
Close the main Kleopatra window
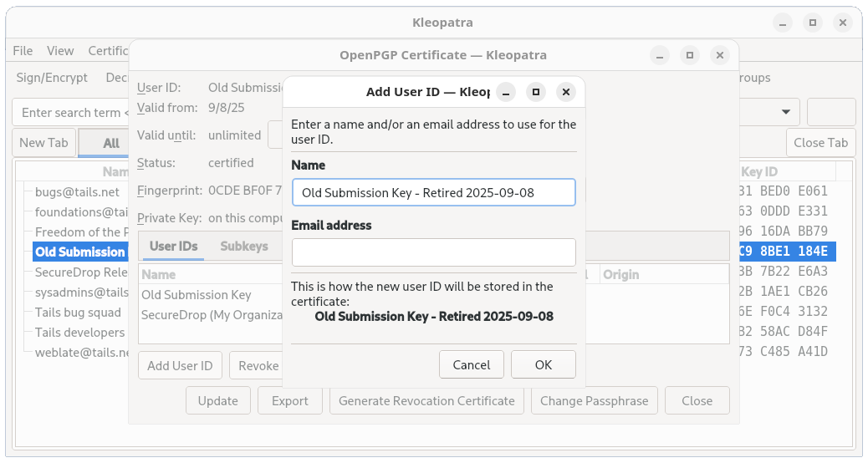click(843, 23)
